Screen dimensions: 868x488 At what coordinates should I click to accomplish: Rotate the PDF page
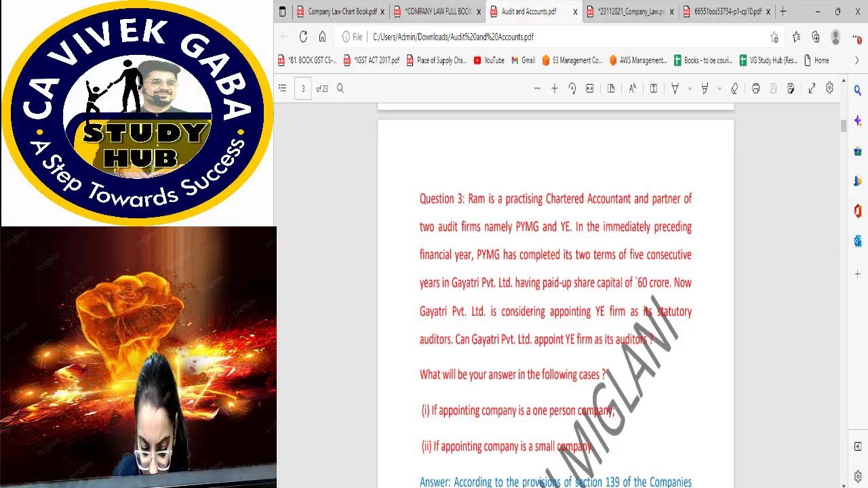(572, 89)
